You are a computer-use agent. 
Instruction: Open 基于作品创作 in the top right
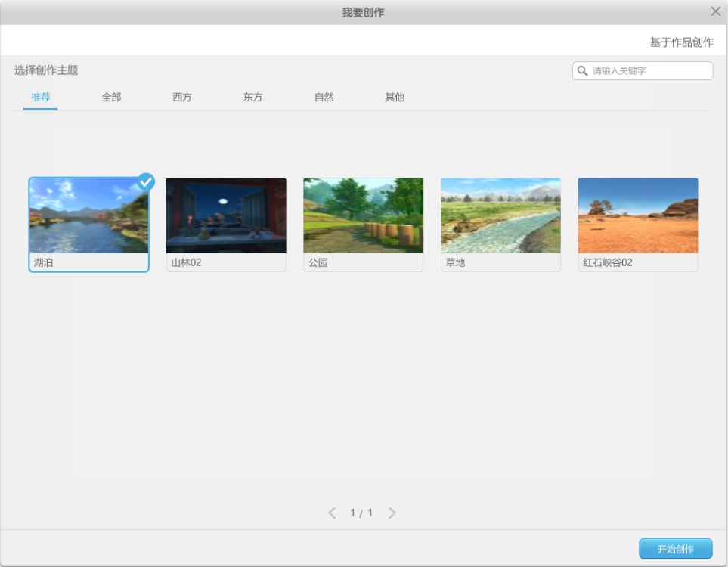coord(680,42)
